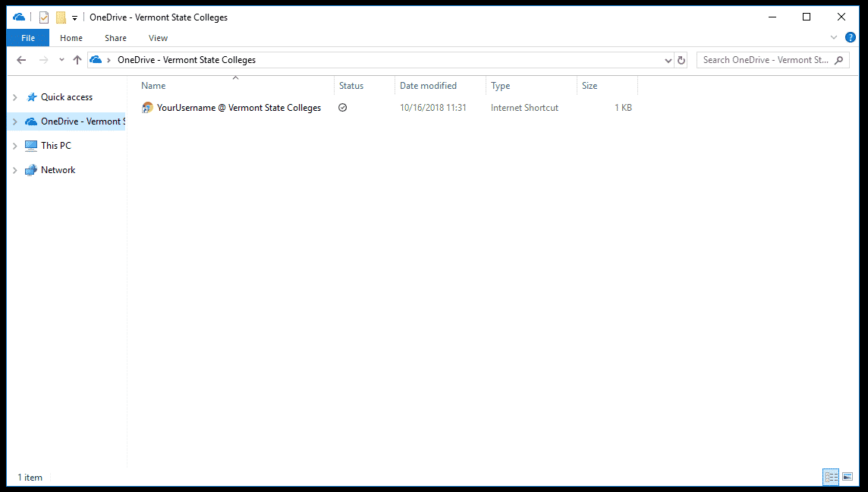Click the search magnifier icon
The width and height of the screenshot is (868, 492).
click(x=839, y=60)
